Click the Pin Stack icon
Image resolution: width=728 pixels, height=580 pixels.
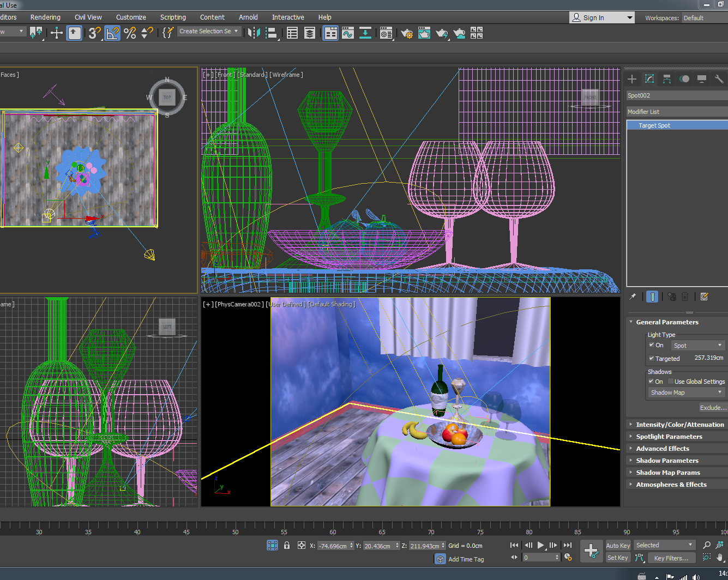click(x=633, y=297)
